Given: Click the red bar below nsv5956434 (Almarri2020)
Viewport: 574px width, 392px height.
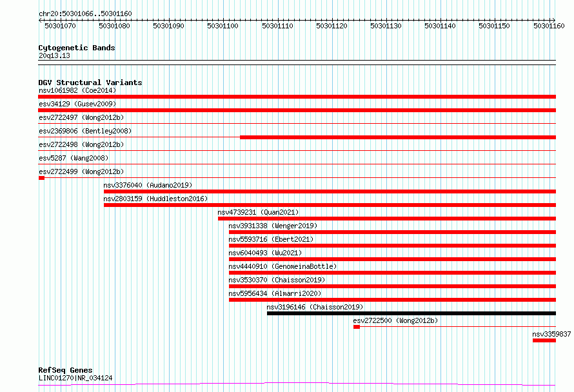Looking at the screenshot, I should pyautogui.click(x=392, y=300).
